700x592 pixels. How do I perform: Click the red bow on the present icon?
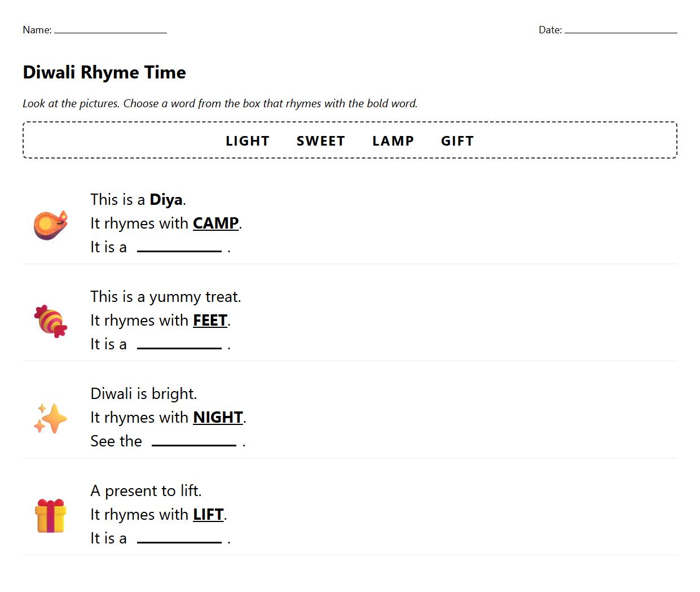pos(52,501)
